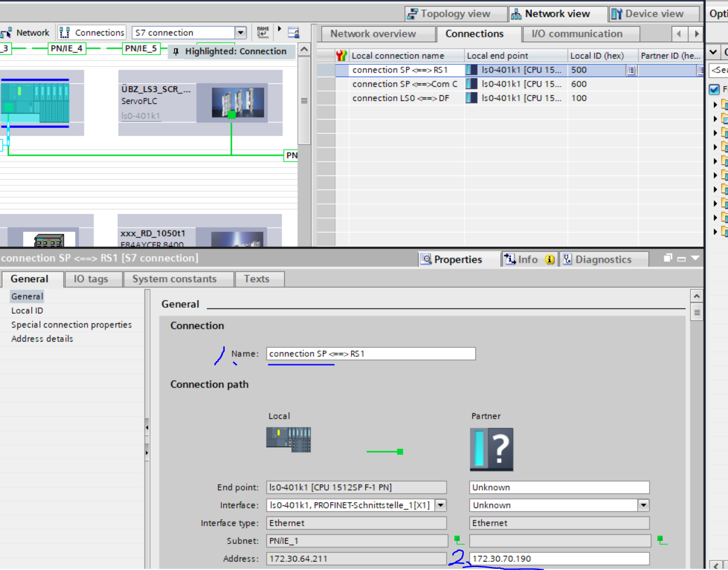Image resolution: width=728 pixels, height=570 pixels.
Task: Click the Network toolbar icon
Action: (7, 33)
